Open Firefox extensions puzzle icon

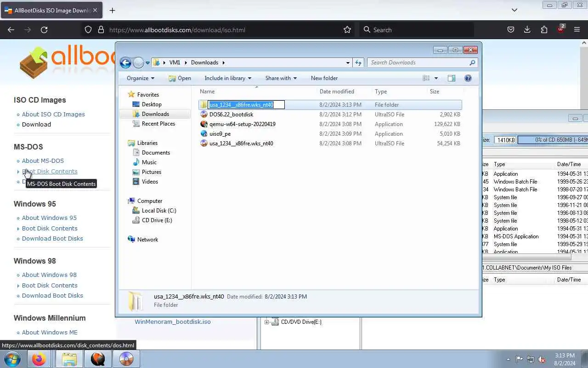click(x=544, y=30)
